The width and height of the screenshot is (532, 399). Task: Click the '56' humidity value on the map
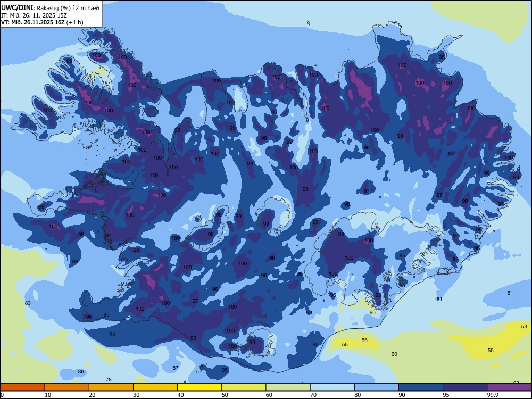coord(364,340)
